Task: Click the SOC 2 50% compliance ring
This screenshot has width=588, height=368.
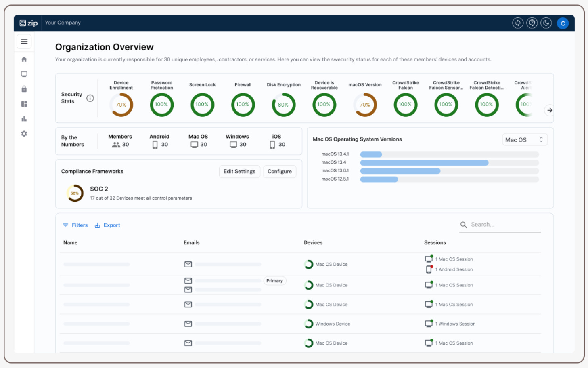Action: pyautogui.click(x=75, y=193)
